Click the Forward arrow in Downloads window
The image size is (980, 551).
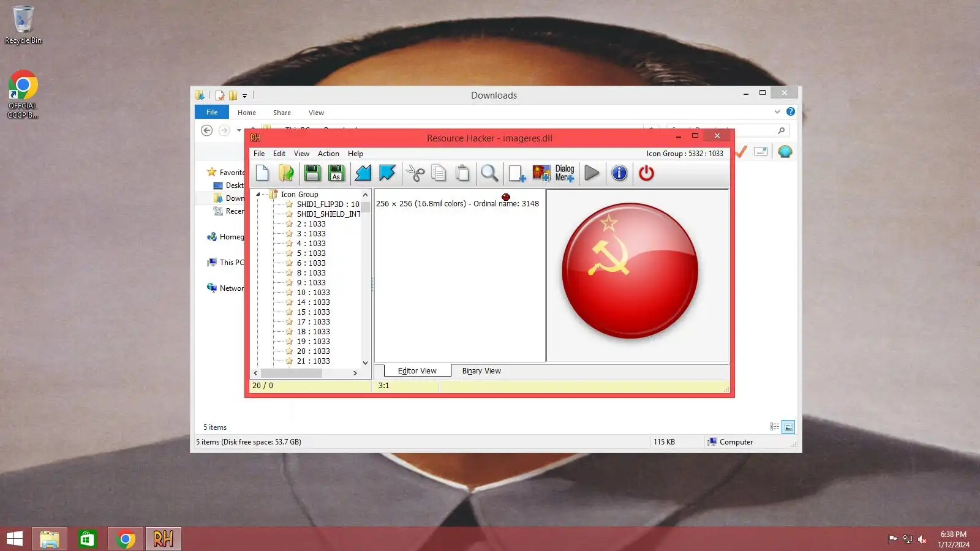click(224, 130)
